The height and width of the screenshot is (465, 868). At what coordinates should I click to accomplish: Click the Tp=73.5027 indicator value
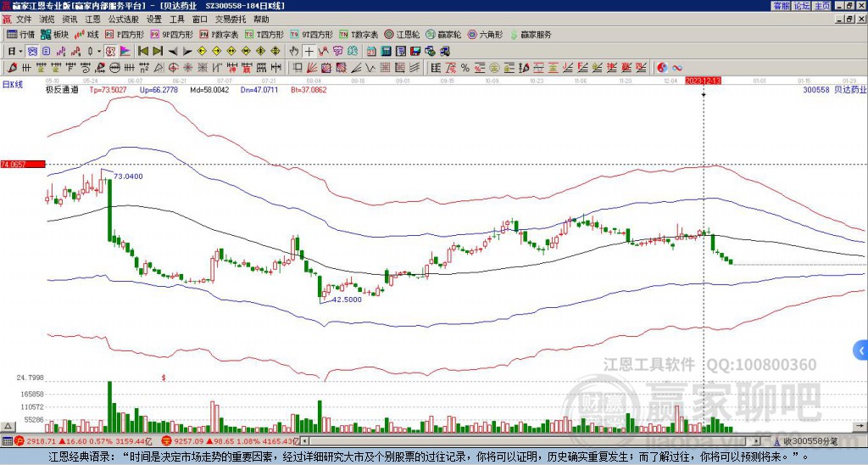[108, 89]
